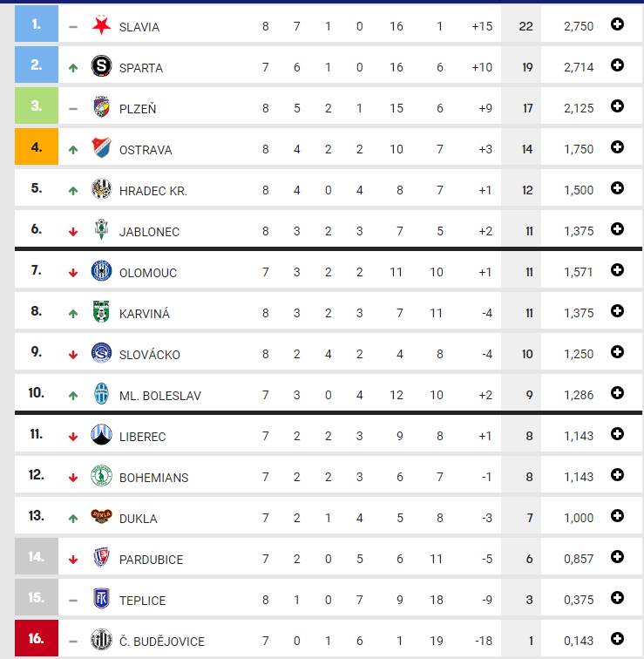The height and width of the screenshot is (659, 644).
Task: Click the Olomouc club crest
Action: point(101,270)
